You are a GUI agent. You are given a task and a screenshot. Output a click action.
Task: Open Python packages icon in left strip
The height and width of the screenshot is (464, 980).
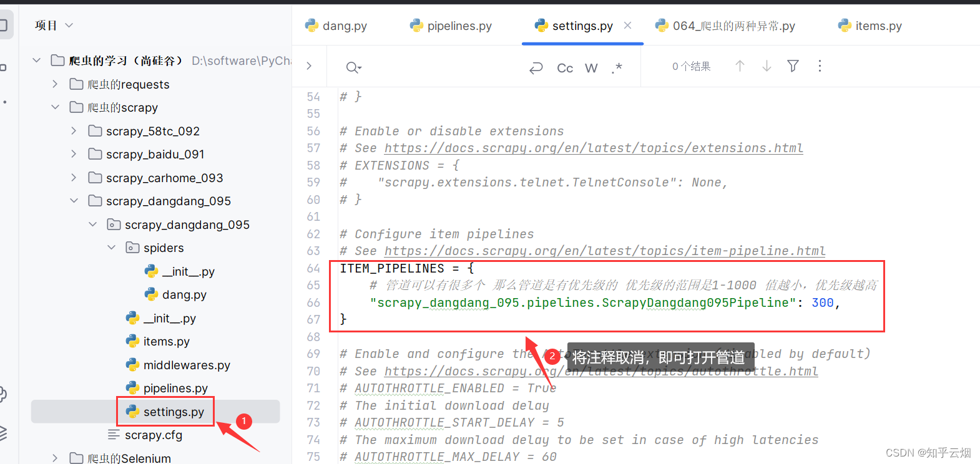[x=2, y=394]
